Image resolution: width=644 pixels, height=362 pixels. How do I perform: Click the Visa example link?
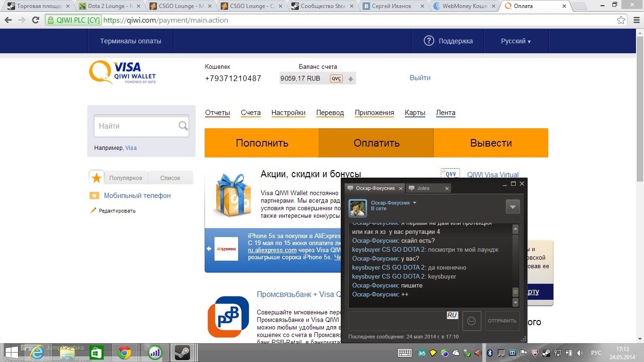tap(131, 148)
